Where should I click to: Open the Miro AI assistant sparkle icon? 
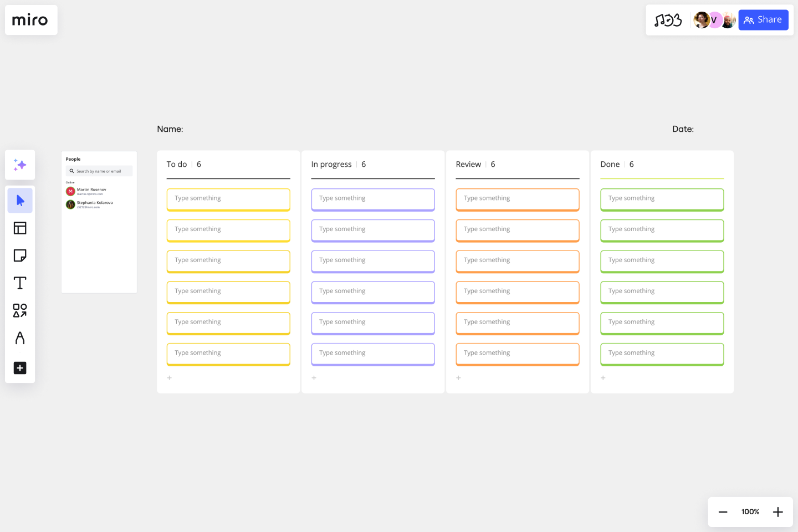pos(20,165)
